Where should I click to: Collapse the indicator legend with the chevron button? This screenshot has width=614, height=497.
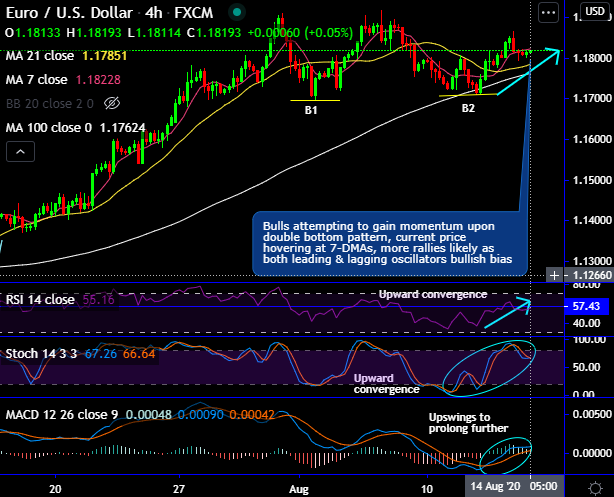(20, 152)
